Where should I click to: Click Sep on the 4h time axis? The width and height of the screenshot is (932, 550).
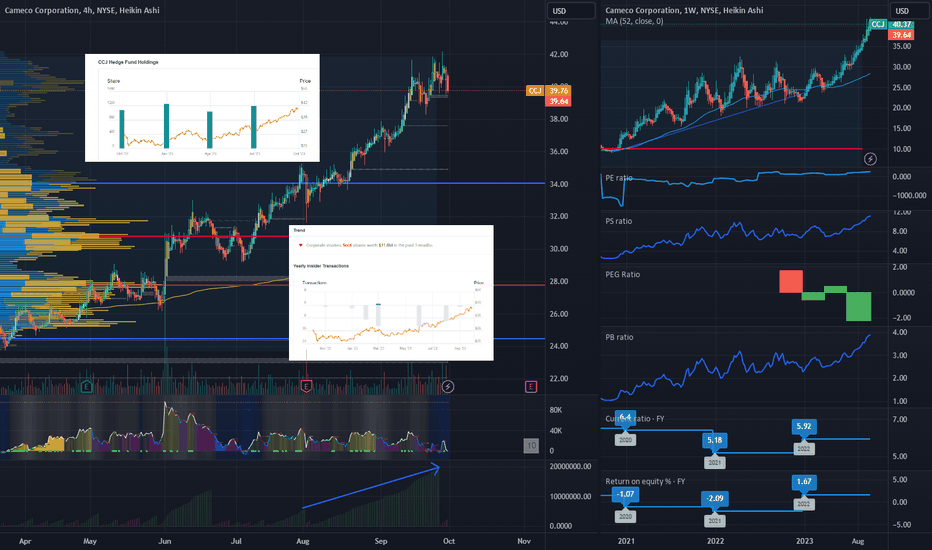(380, 541)
